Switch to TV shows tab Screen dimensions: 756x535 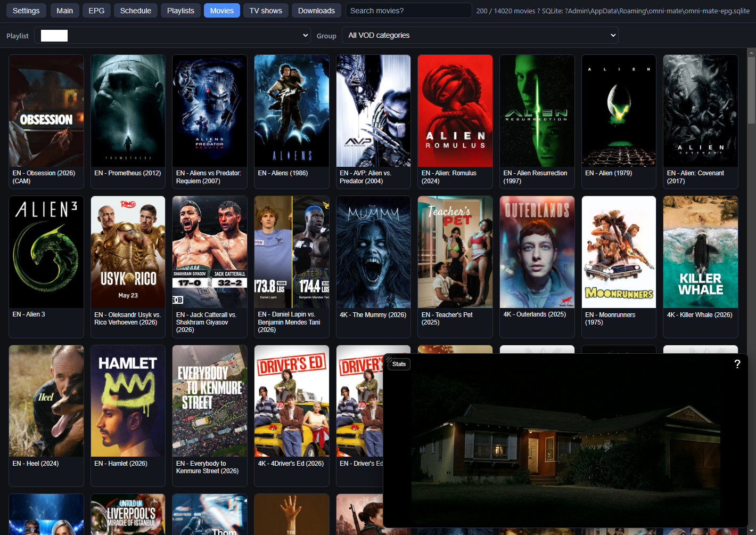(x=266, y=11)
